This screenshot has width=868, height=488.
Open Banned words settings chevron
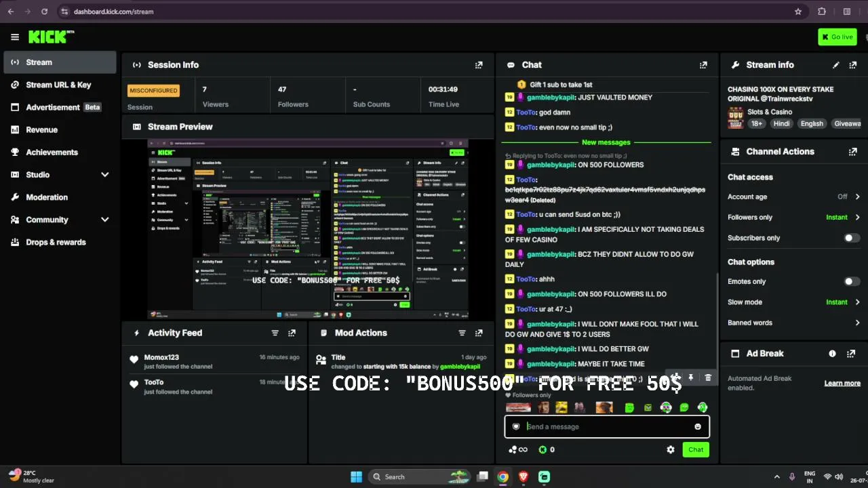(857, 323)
